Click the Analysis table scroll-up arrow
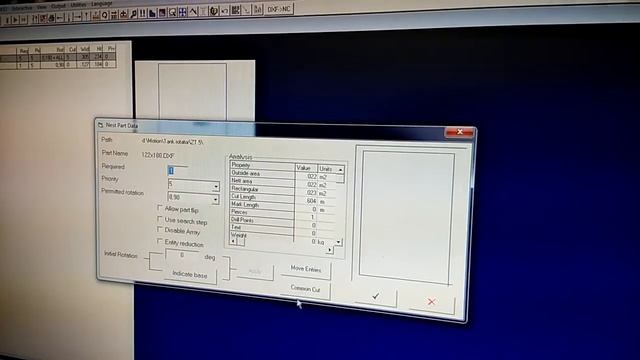Screen dimensions: 640x360 (x=340, y=169)
